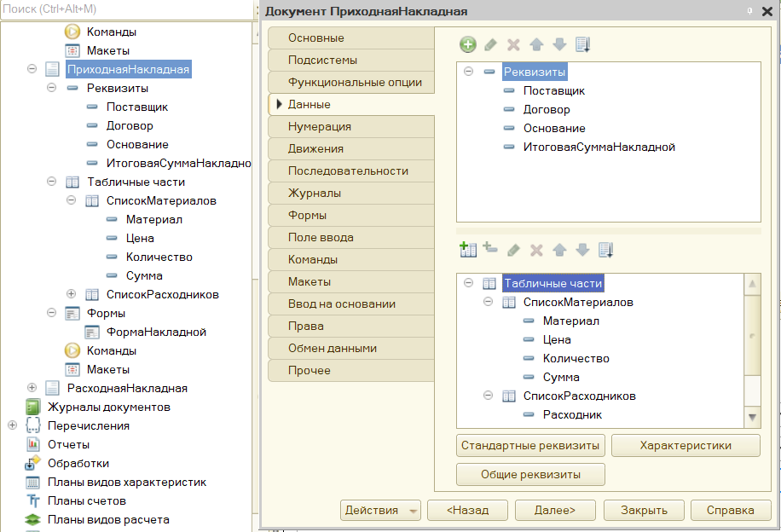Click the delete X icon above Реквизиты list

[513, 45]
